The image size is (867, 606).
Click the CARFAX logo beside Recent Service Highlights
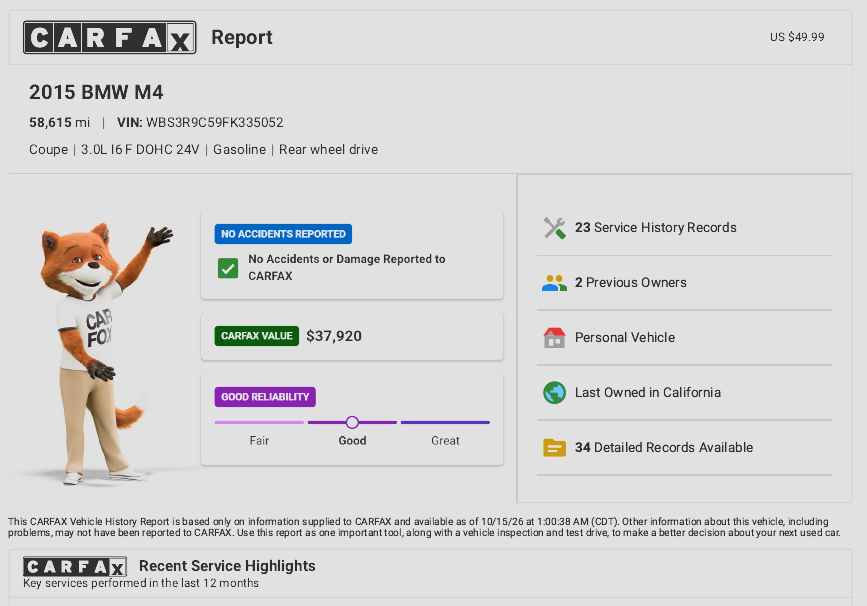coord(75,567)
